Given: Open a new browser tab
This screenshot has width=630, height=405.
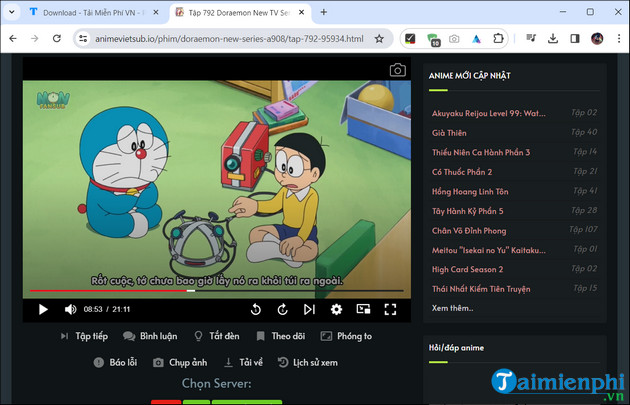Looking at the screenshot, I should [323, 12].
